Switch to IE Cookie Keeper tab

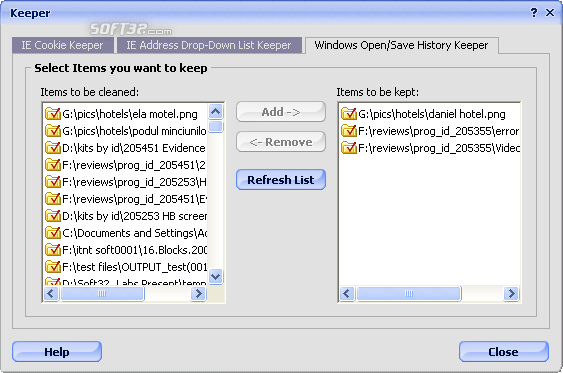click(x=62, y=45)
